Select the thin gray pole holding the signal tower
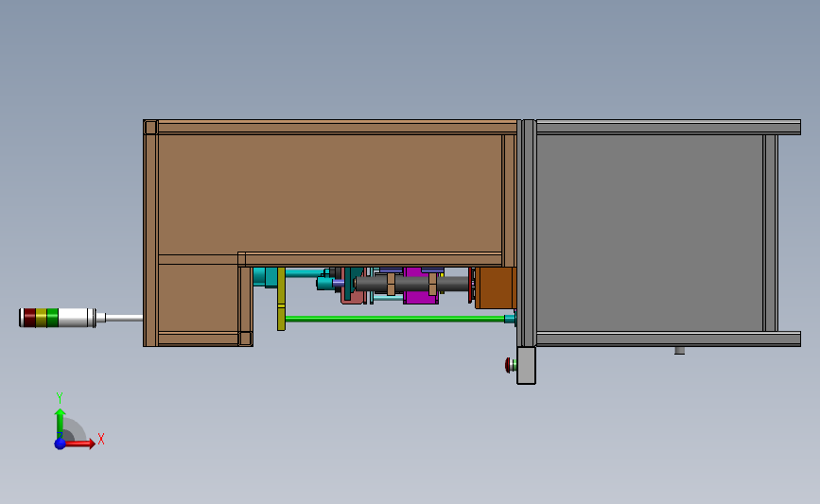This screenshot has width=820, height=504. point(124,318)
